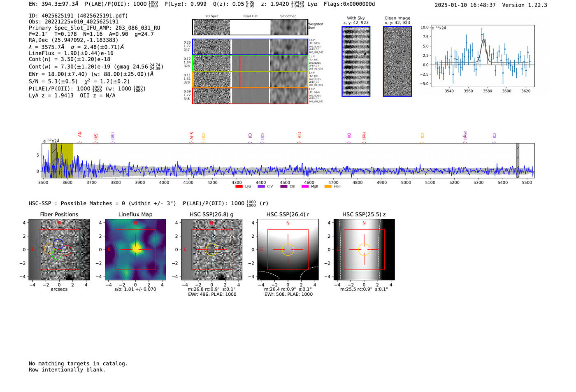Click the ID: 4025625191 line

(x=78, y=16)
